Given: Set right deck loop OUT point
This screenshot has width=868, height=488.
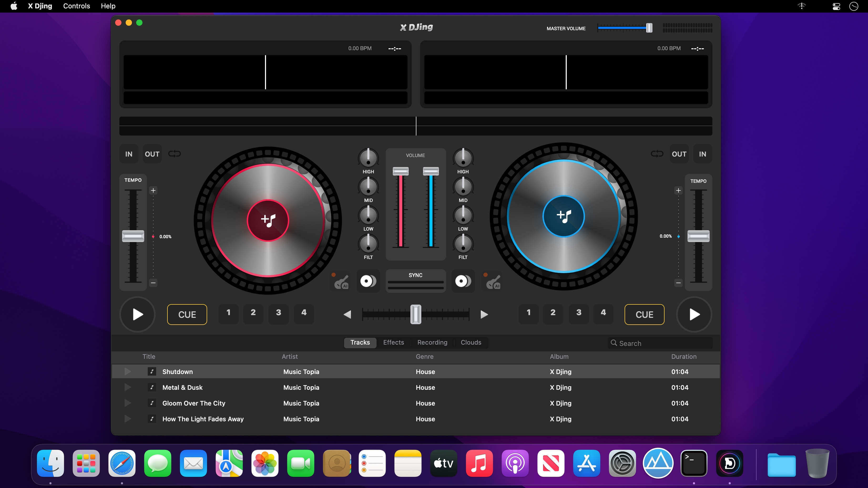Looking at the screenshot, I should [679, 154].
